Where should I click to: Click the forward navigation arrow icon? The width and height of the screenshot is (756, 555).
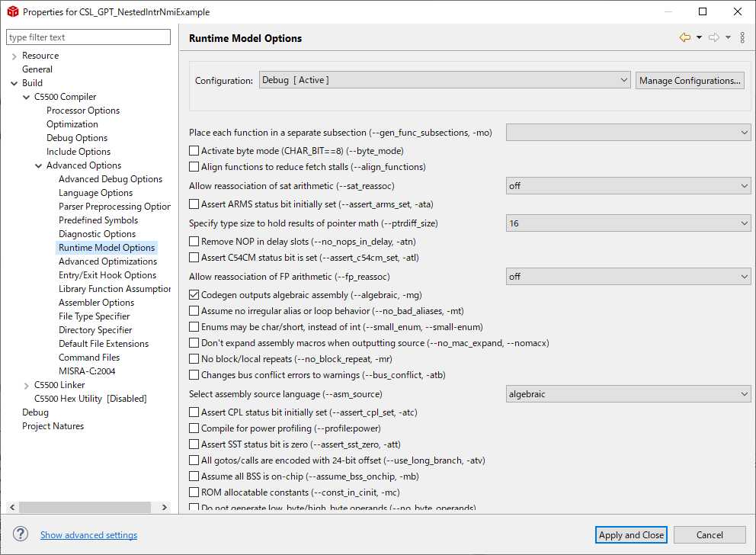coord(713,37)
